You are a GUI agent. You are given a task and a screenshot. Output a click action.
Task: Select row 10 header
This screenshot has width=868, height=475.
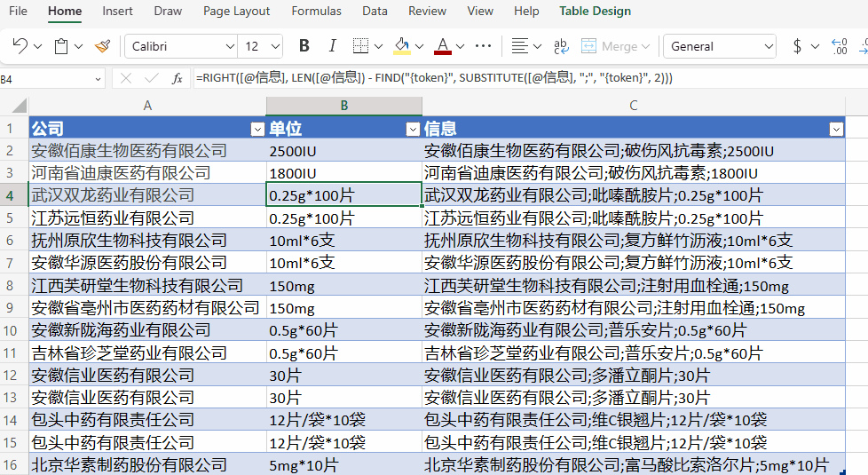10,330
